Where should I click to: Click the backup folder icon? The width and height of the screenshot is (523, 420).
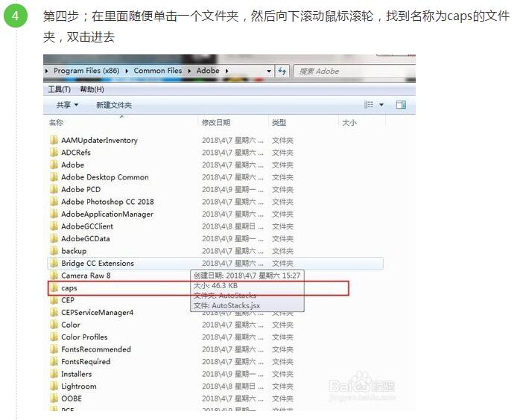tap(54, 251)
